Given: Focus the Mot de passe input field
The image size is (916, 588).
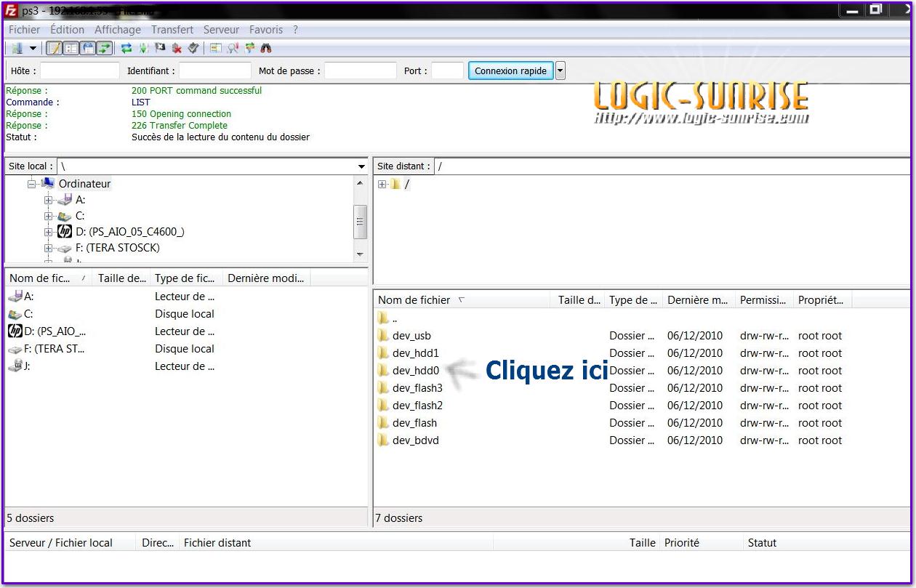Looking at the screenshot, I should 361,71.
